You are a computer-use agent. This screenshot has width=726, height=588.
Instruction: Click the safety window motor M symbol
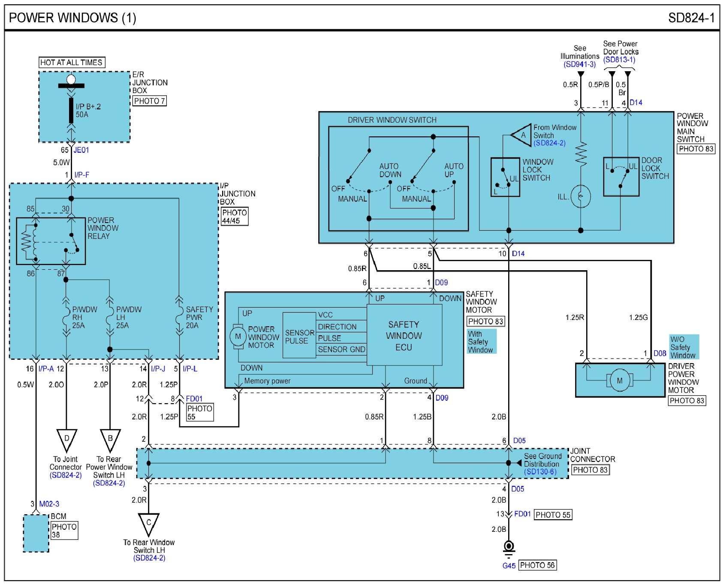click(x=238, y=337)
